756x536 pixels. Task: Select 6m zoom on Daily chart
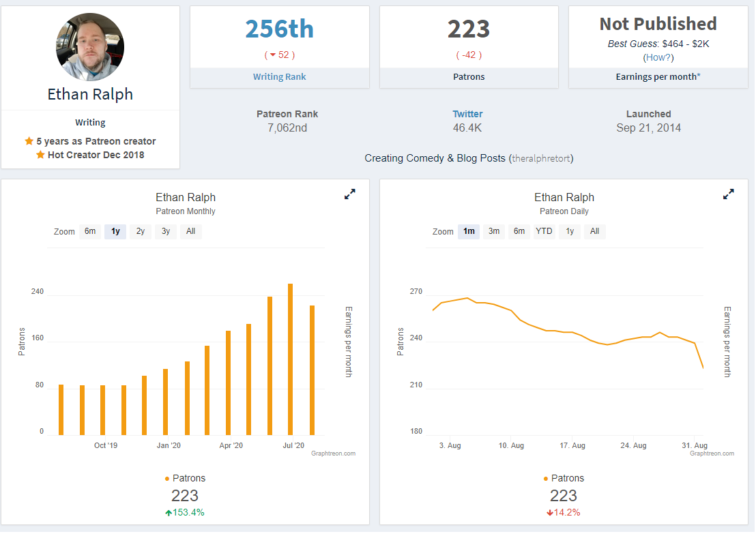[x=519, y=231]
